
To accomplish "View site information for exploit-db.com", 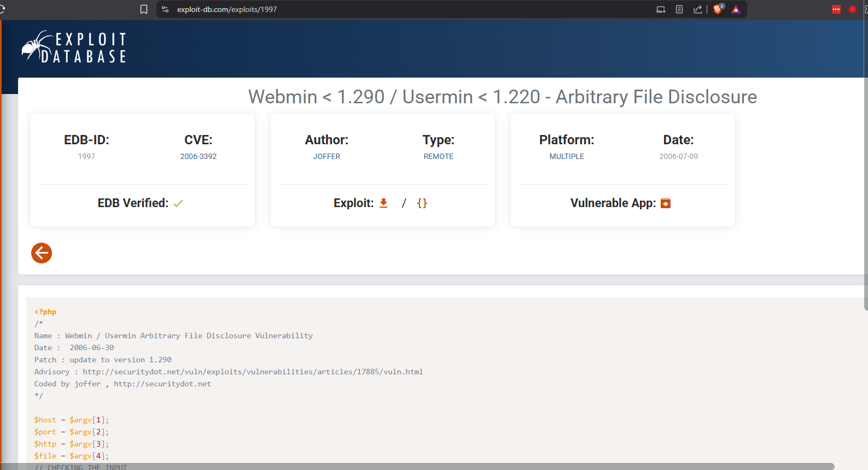I will (165, 9).
